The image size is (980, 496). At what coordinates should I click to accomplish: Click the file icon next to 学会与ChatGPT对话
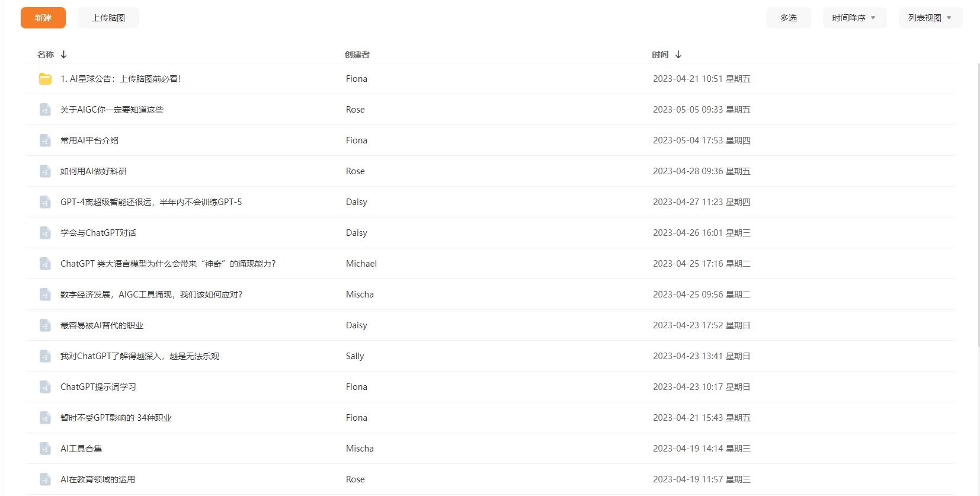pos(45,233)
